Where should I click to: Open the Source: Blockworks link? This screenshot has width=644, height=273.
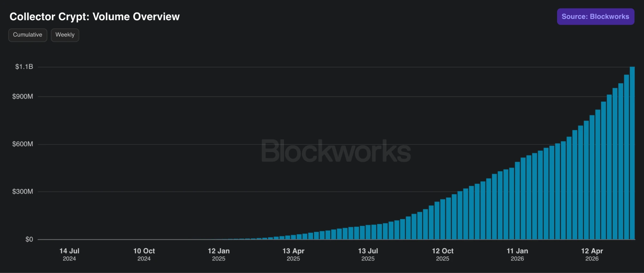coord(595,16)
